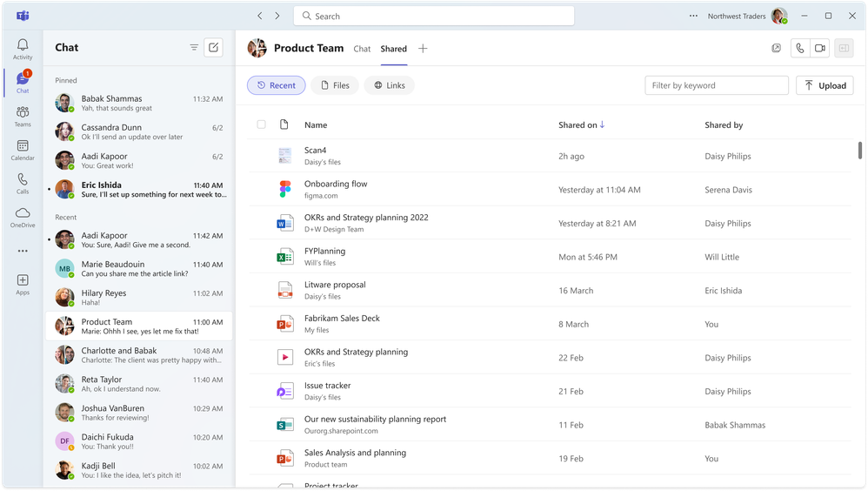Open the Calls icon in sidebar
The height and width of the screenshot is (491, 868).
click(x=23, y=184)
